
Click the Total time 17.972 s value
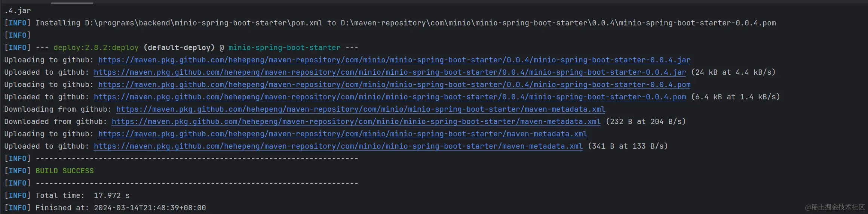[x=111, y=196]
